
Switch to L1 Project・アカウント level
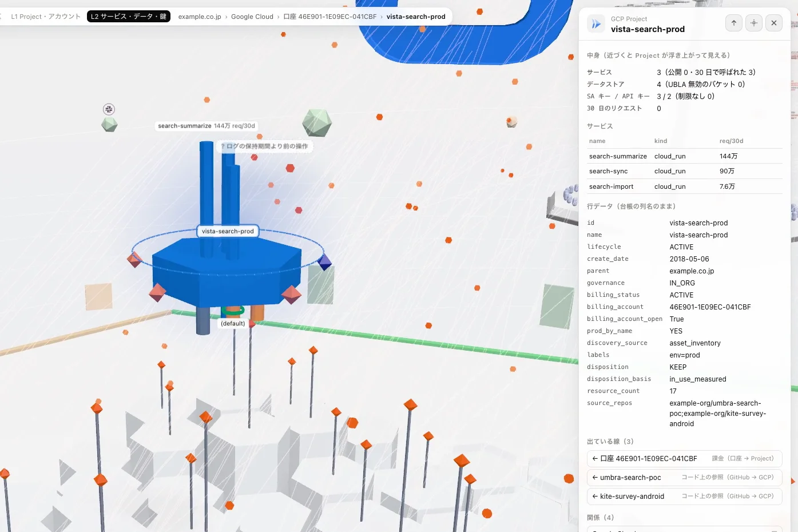point(46,17)
